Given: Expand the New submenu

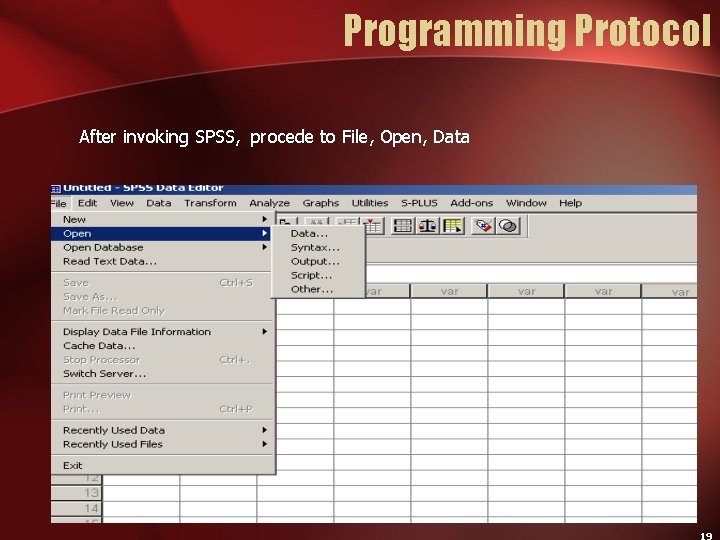Looking at the screenshot, I should click(163, 219).
